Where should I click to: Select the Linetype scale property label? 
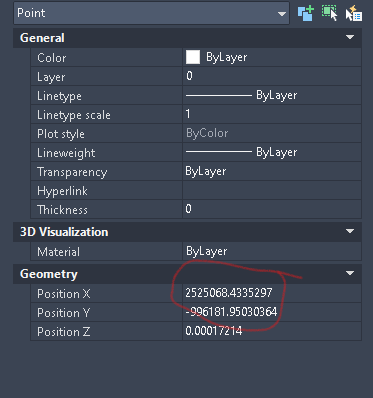point(74,115)
